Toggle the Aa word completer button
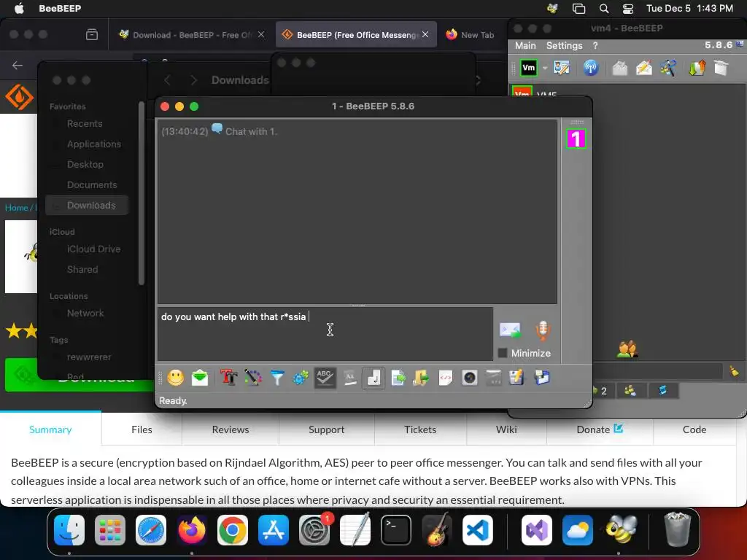The image size is (747, 560). 349,378
